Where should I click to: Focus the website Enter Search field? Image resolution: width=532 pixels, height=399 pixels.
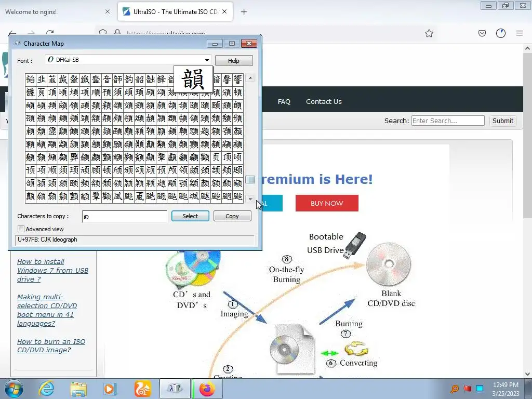click(x=448, y=121)
